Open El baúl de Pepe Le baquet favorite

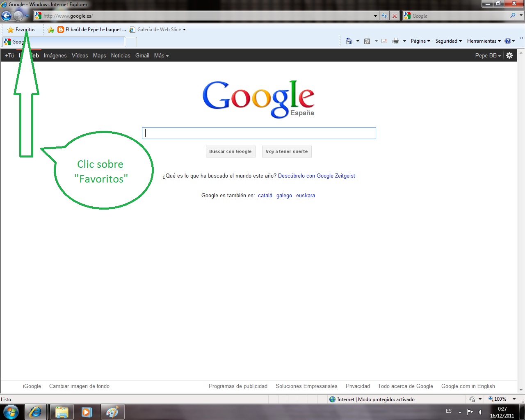pos(92,30)
